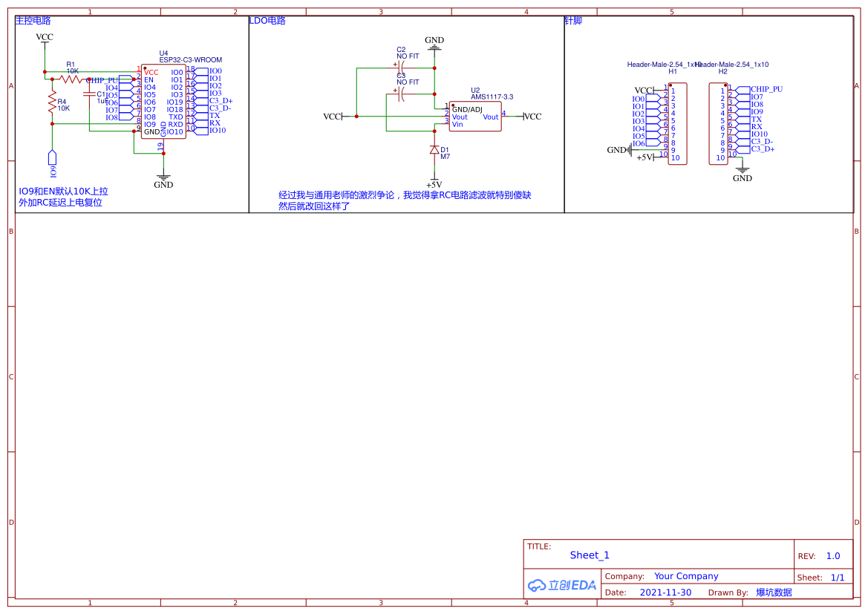Click the 'TX' net label beside U4
Image resolution: width=868 pixels, height=614 pixels.
[215, 116]
